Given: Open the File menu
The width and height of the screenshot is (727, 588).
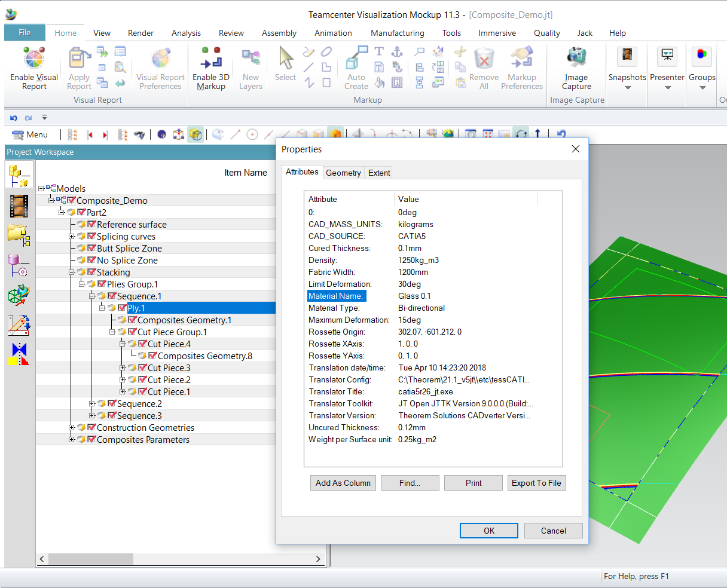Looking at the screenshot, I should [x=25, y=32].
